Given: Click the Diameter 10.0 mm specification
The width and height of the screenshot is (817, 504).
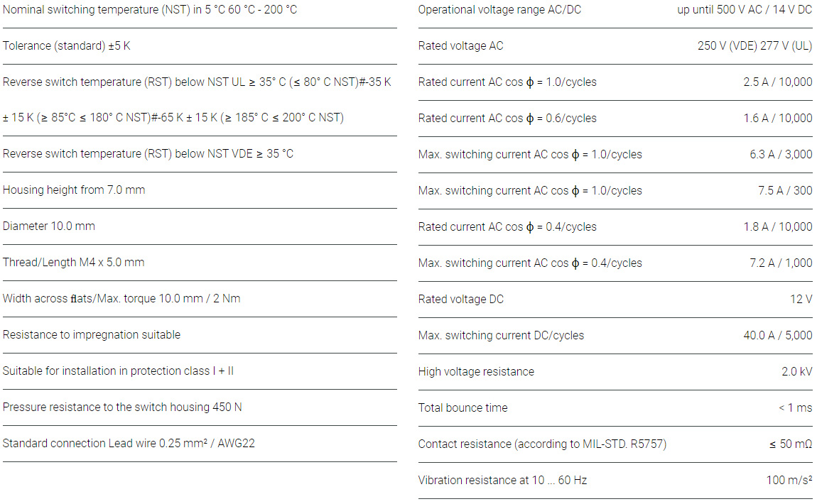Looking at the screenshot, I should 49,226.
